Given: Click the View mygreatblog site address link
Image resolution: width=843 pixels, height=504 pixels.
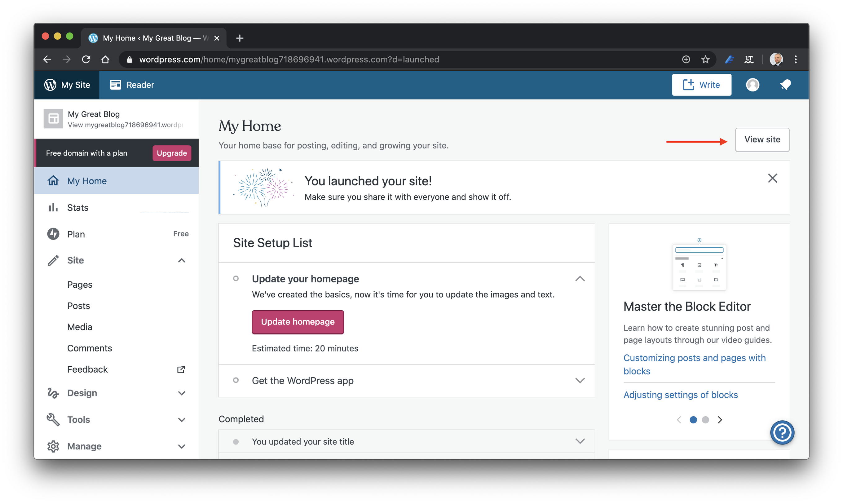Looking at the screenshot, I should click(125, 125).
